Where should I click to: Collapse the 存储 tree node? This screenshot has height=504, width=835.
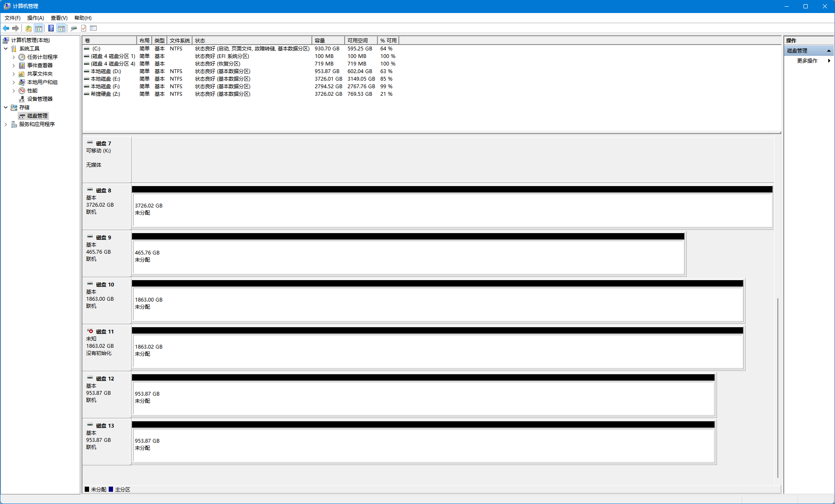point(6,108)
